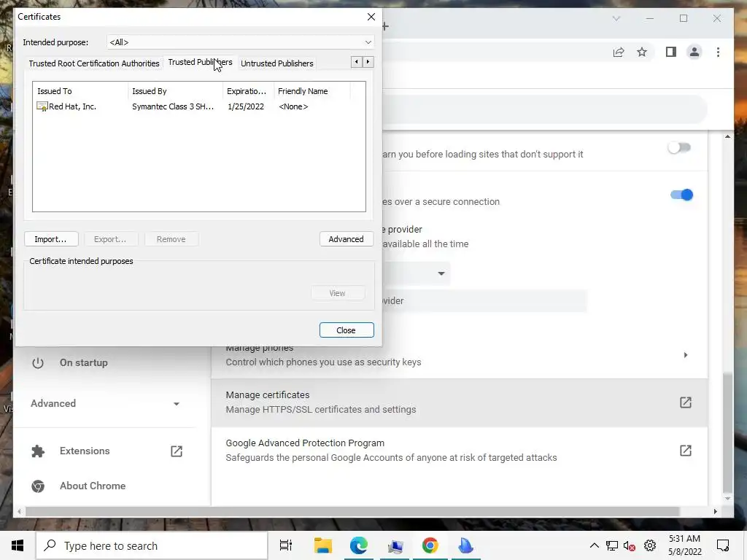Screen dimensions: 747x560
Task: Click the computer app icon next to Edge
Action: 395,545
